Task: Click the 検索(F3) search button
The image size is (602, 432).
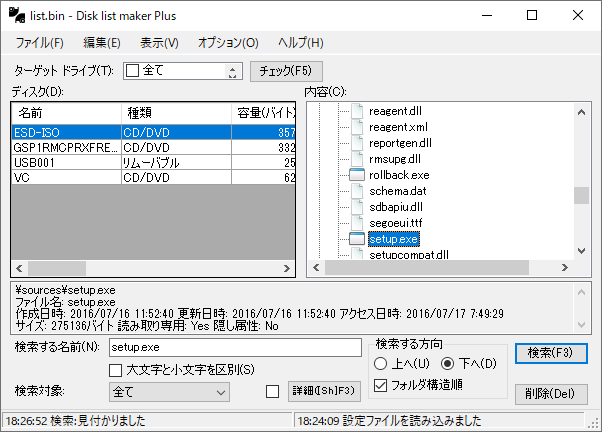Action: pos(551,353)
